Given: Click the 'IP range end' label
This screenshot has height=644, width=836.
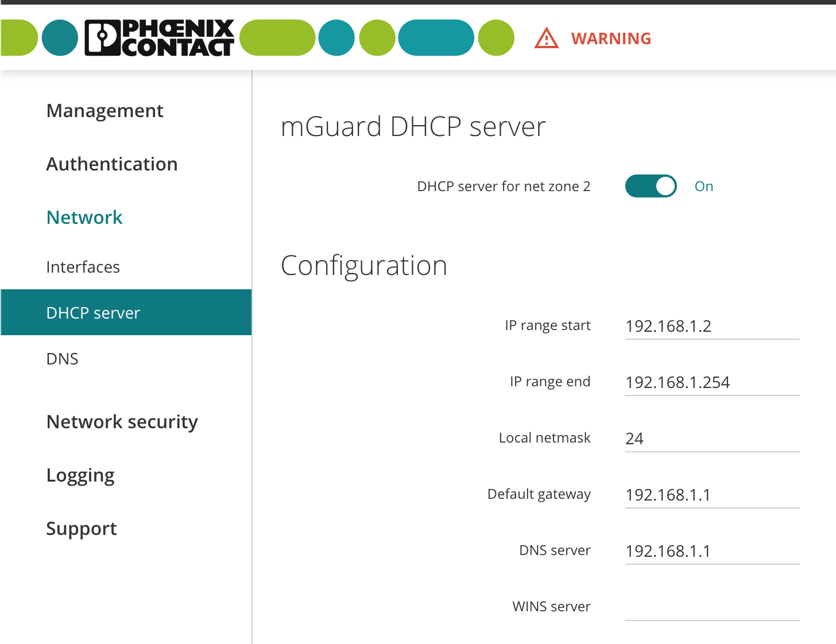Looking at the screenshot, I should click(x=550, y=382).
